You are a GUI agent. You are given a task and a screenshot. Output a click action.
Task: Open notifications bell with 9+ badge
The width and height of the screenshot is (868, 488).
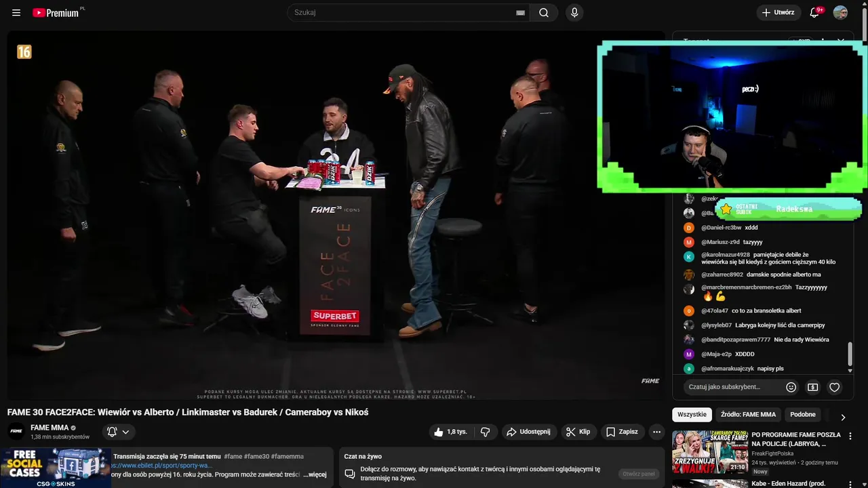815,12
